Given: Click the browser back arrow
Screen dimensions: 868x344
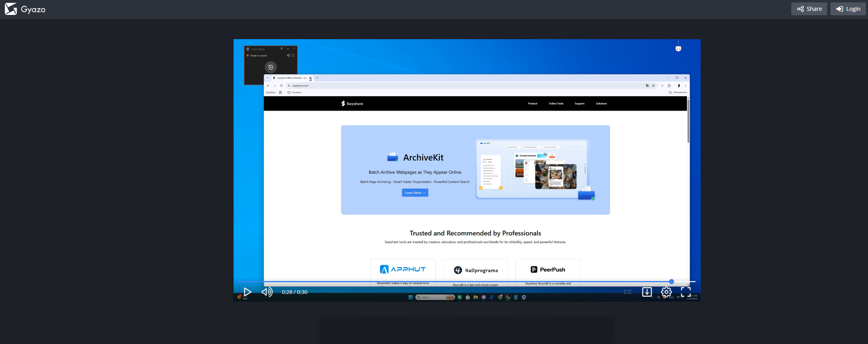Looking at the screenshot, I should [x=268, y=86].
